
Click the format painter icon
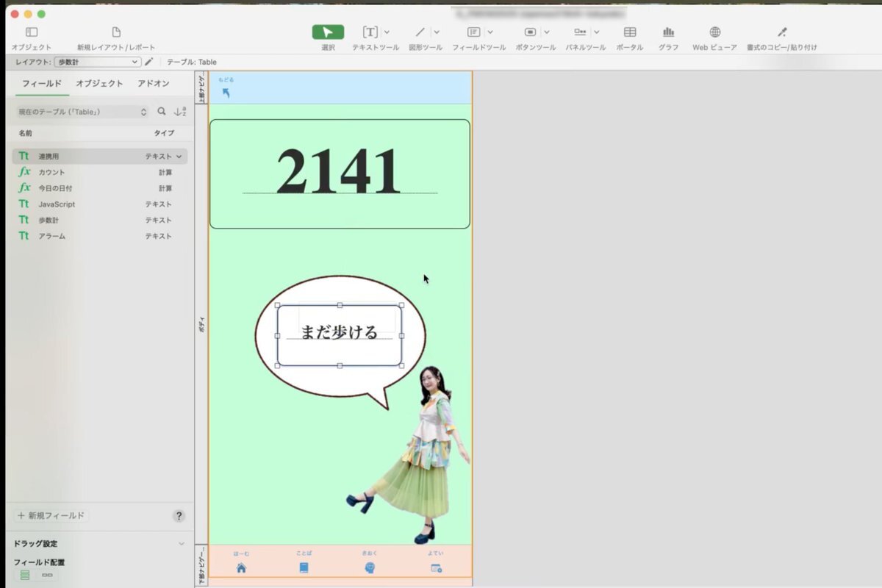pyautogui.click(x=781, y=32)
